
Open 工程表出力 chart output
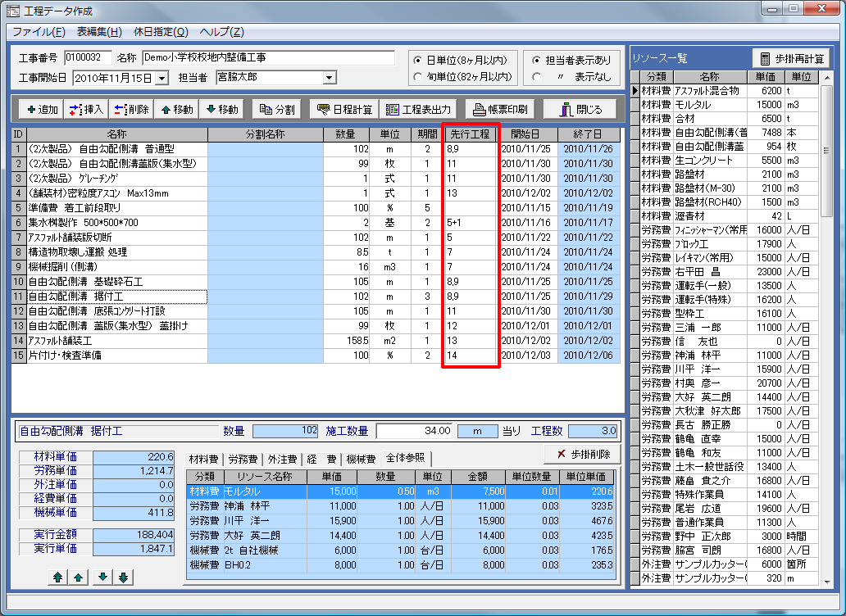(x=418, y=109)
